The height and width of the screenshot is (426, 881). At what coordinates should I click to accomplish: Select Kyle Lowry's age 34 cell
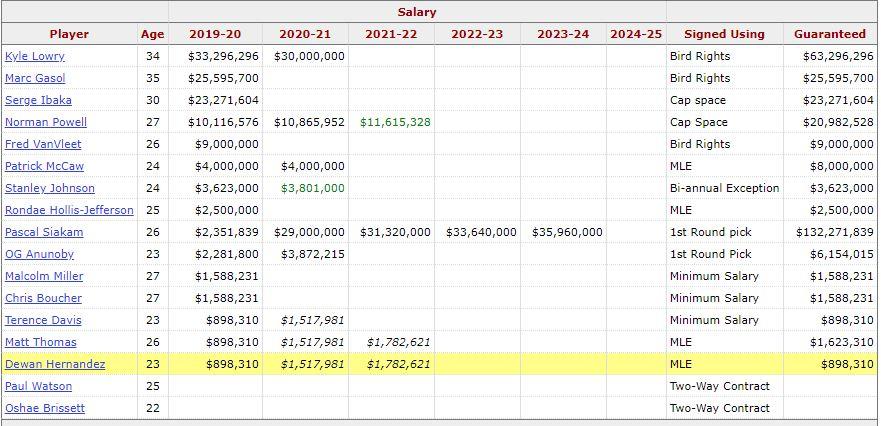coord(153,56)
